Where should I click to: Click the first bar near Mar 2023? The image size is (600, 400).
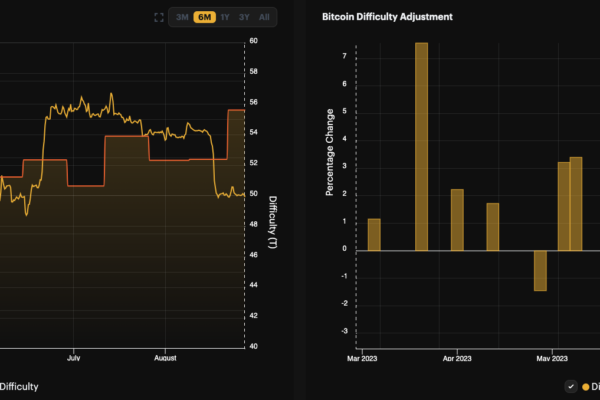tap(374, 234)
